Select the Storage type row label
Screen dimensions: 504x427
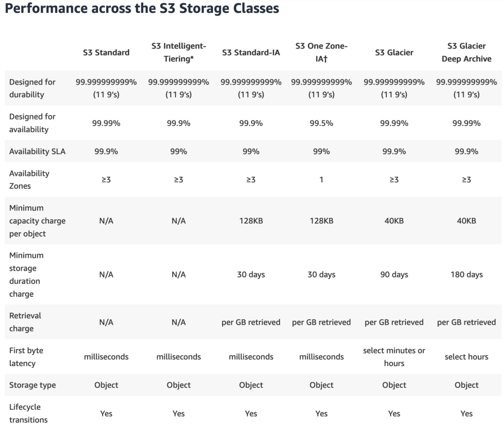[x=32, y=385]
